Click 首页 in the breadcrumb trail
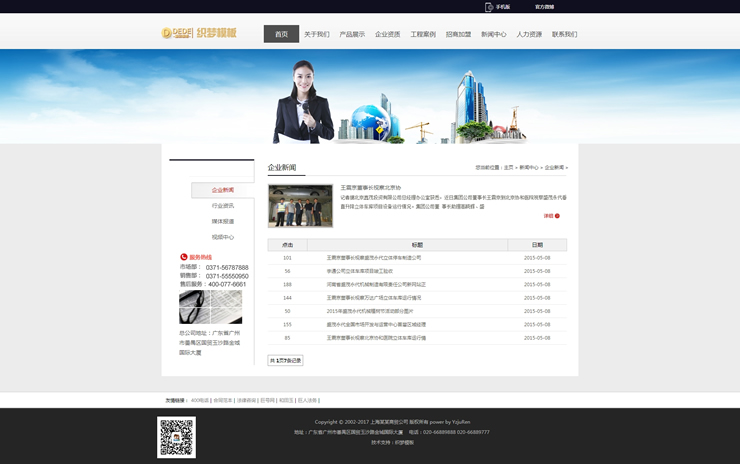The image size is (740, 464). click(508, 168)
